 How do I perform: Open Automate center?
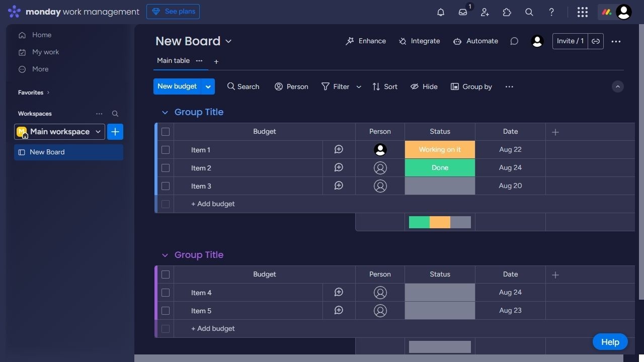[475, 41]
